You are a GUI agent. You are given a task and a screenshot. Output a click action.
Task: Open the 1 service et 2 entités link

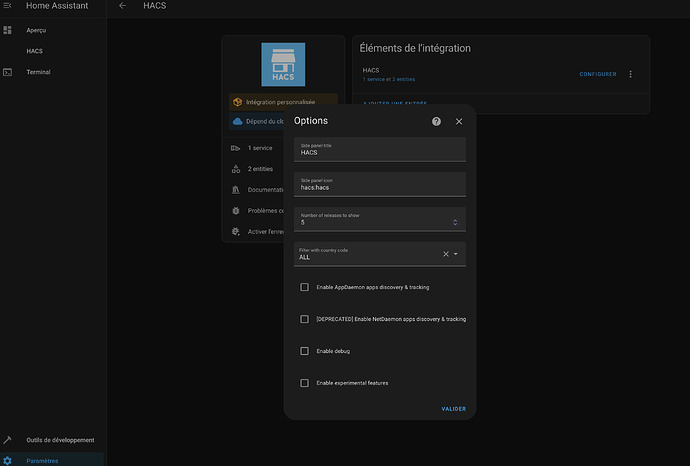click(x=389, y=79)
